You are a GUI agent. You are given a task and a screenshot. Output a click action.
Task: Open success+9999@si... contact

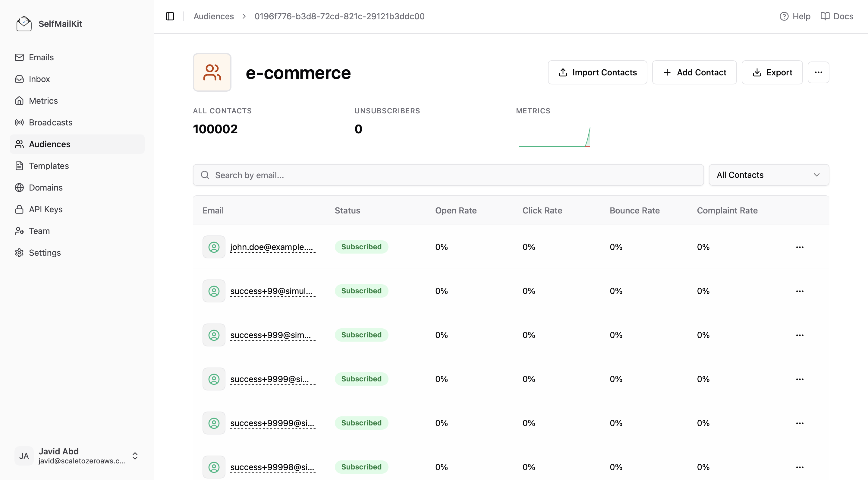click(x=272, y=379)
